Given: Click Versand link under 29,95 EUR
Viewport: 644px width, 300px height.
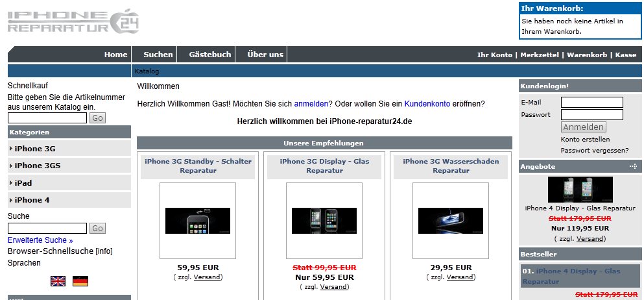Looking at the screenshot, I should [460, 277].
